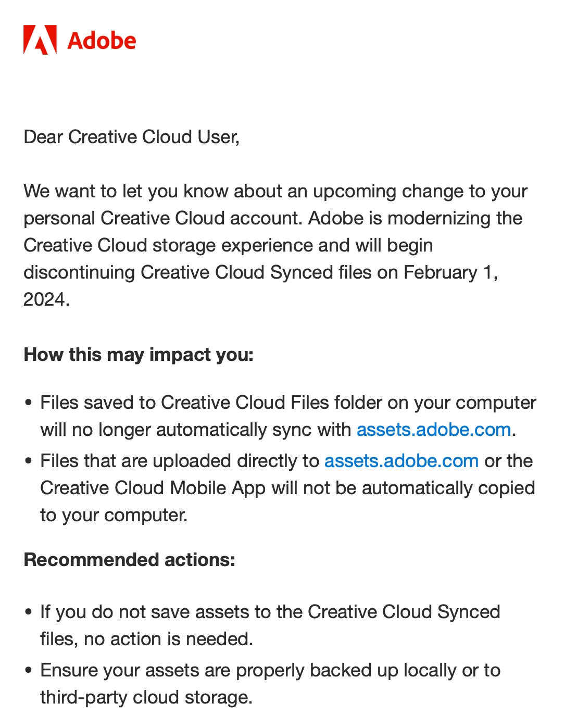The image size is (577, 728).
Task: Click the "personal Creative Cloud account." phrase
Action: pos(163,218)
